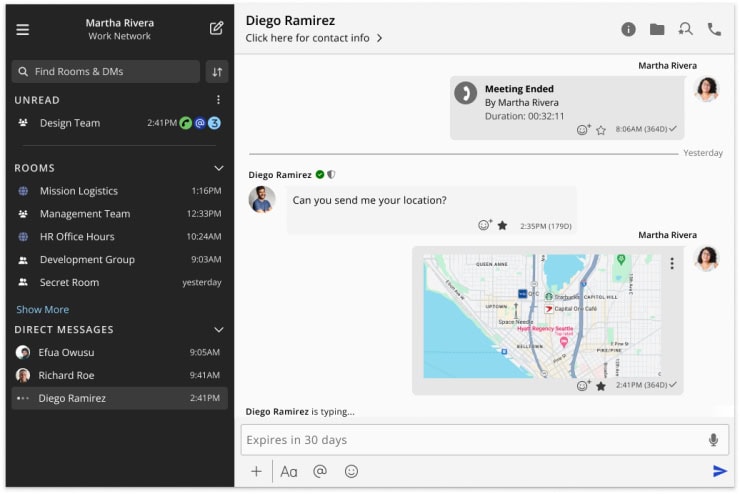Select the Mission Logistics room

[x=78, y=191]
